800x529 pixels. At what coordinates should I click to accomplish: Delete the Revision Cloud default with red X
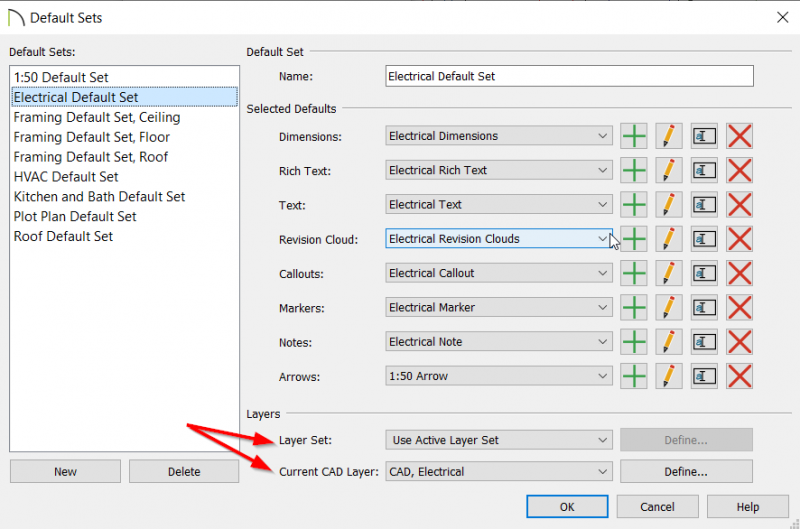(x=739, y=239)
